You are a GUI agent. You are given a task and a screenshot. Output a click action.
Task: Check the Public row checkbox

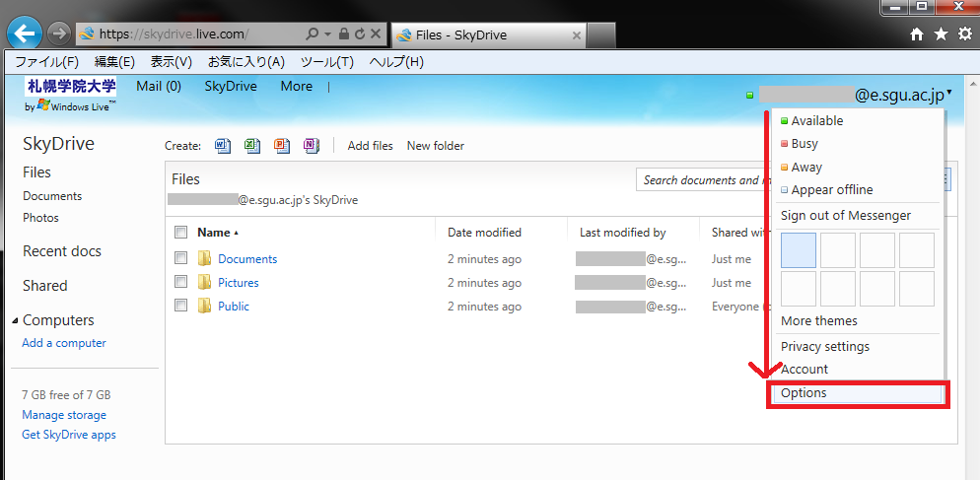pyautogui.click(x=181, y=305)
